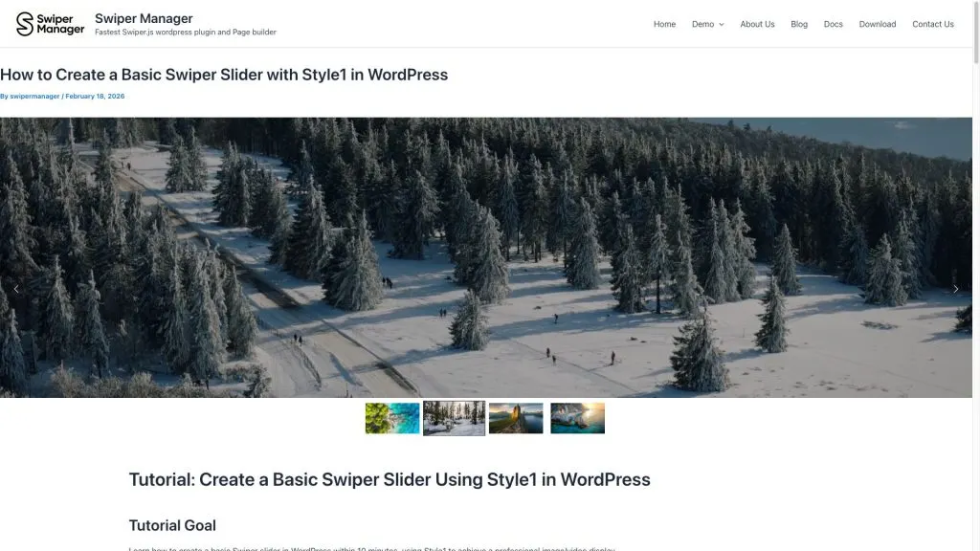This screenshot has width=980, height=551.
Task: Click the Swiper Manager site title
Action: click(144, 18)
